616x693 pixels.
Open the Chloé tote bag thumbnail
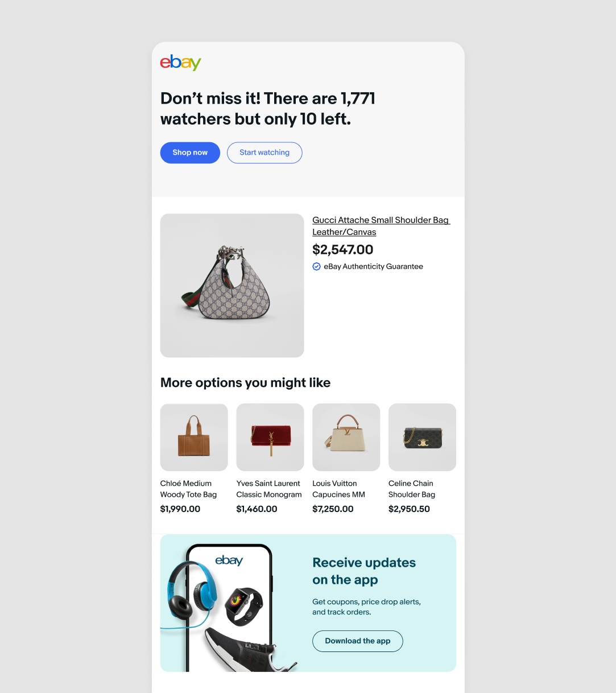(x=194, y=437)
